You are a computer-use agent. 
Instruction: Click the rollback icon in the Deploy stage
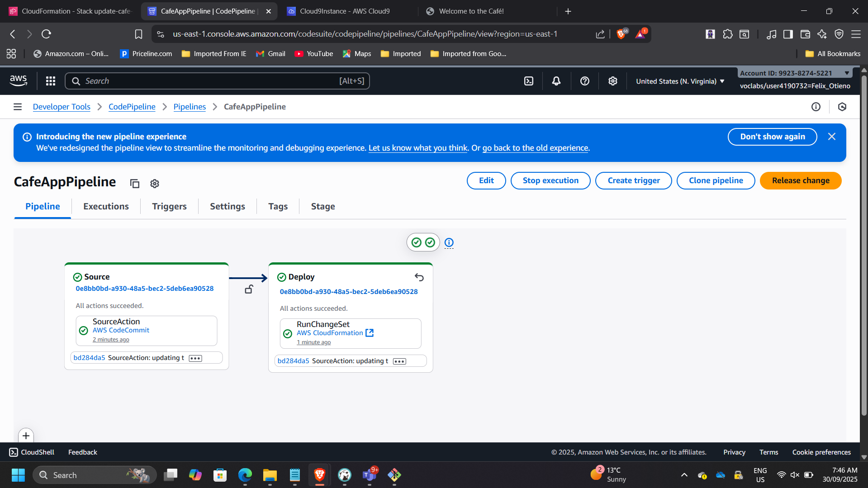(419, 277)
